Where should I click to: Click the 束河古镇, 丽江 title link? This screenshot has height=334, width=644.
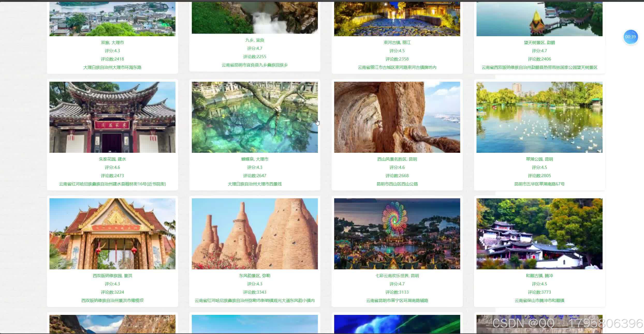pos(397,43)
